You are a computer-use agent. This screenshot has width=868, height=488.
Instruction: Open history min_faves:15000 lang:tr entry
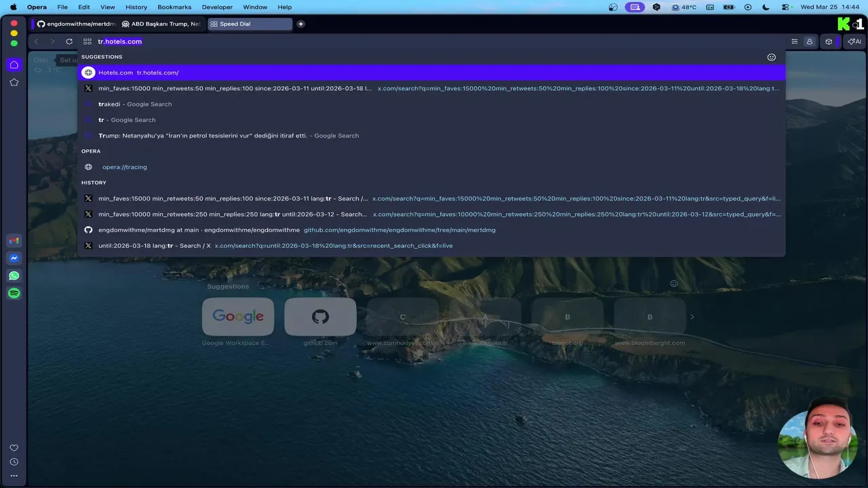(x=431, y=199)
